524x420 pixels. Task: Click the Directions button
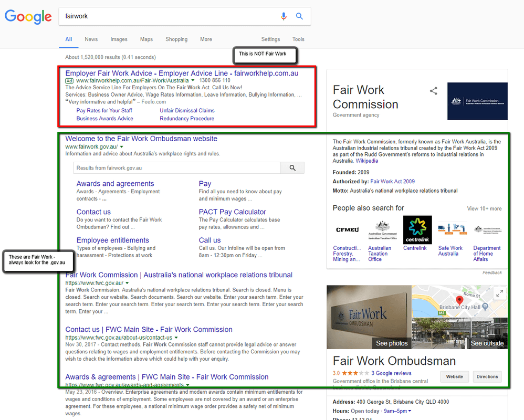(x=487, y=376)
